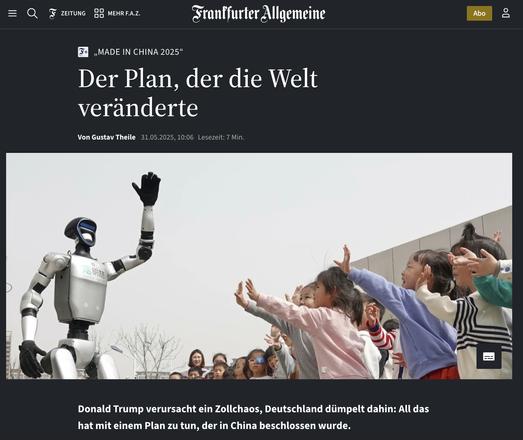Click the "Made in China 2025" kicker

[x=139, y=52]
